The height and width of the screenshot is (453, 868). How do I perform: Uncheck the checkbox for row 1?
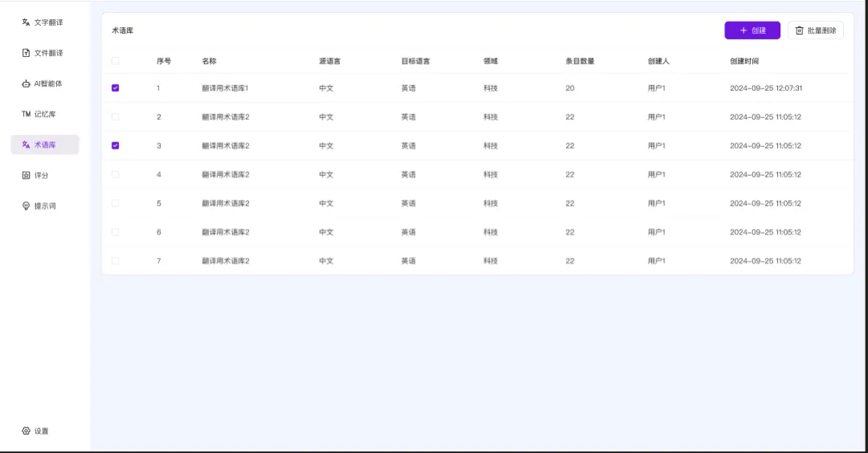(115, 88)
